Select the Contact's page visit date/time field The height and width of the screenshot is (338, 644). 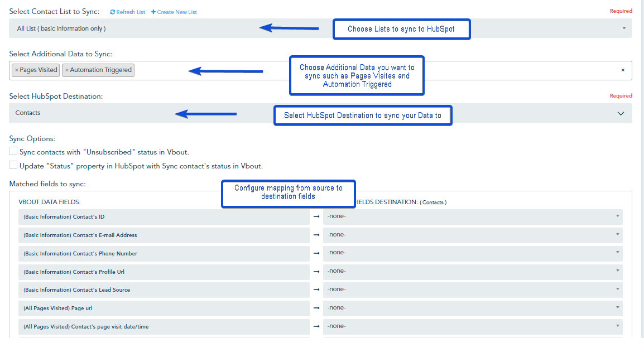(164, 327)
